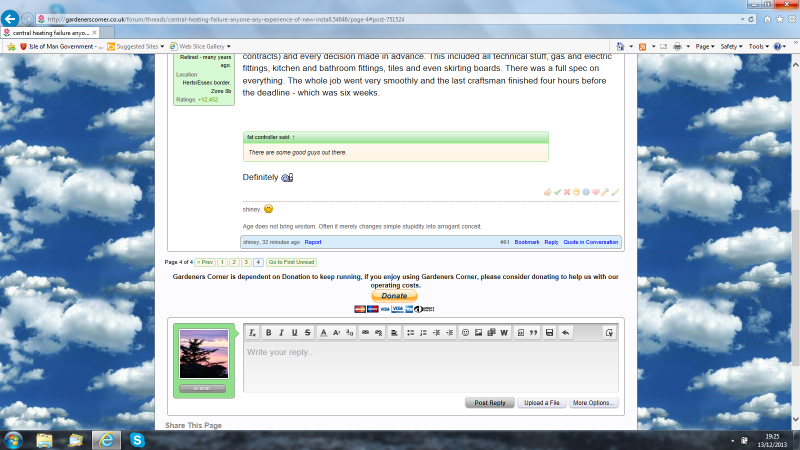Viewport: 800px width, 450px height.
Task: Click the save draft floppy icon
Action: tap(549, 332)
